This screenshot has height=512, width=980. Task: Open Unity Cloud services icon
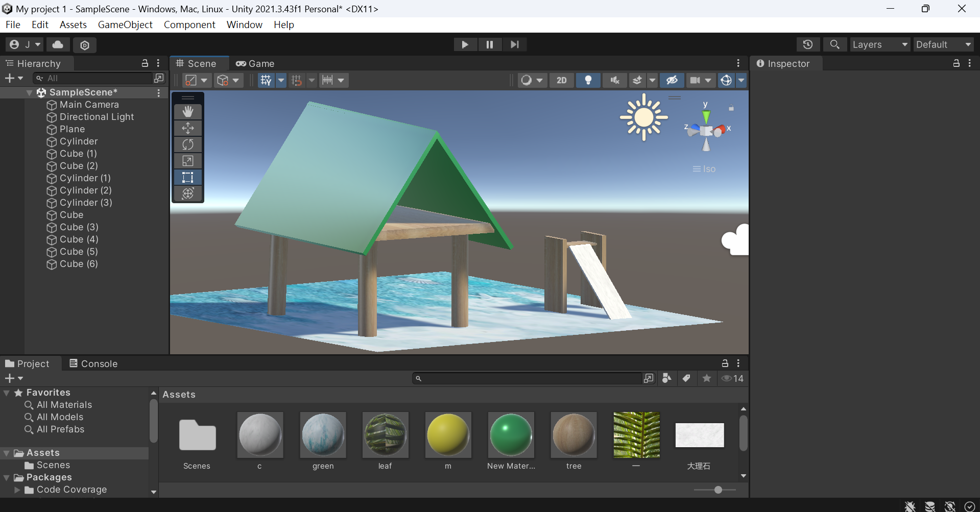[x=58, y=44]
